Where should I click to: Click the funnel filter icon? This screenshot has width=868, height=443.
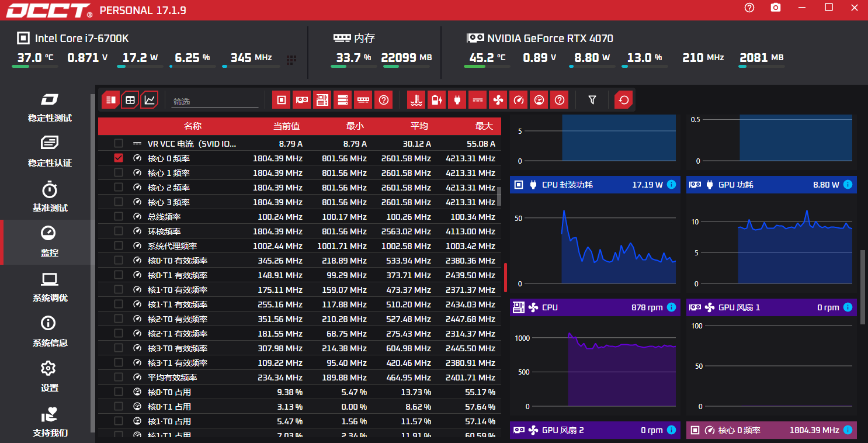click(592, 100)
